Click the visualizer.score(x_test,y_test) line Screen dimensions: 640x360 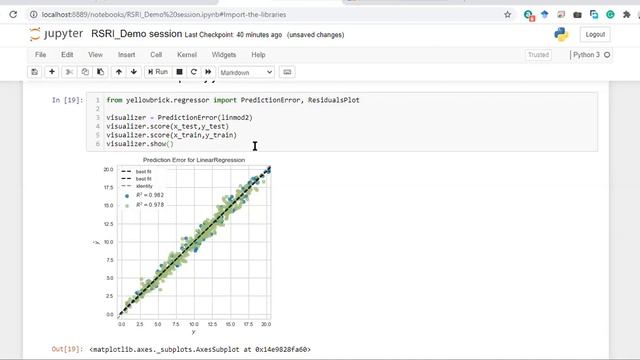[168, 127]
